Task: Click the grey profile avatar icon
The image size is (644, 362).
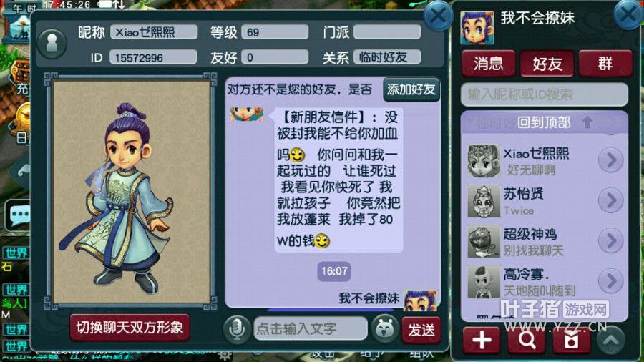Action: tap(52, 44)
